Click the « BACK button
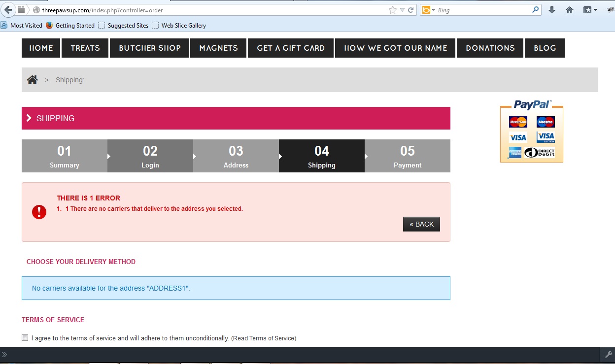615x364 pixels. tap(421, 224)
